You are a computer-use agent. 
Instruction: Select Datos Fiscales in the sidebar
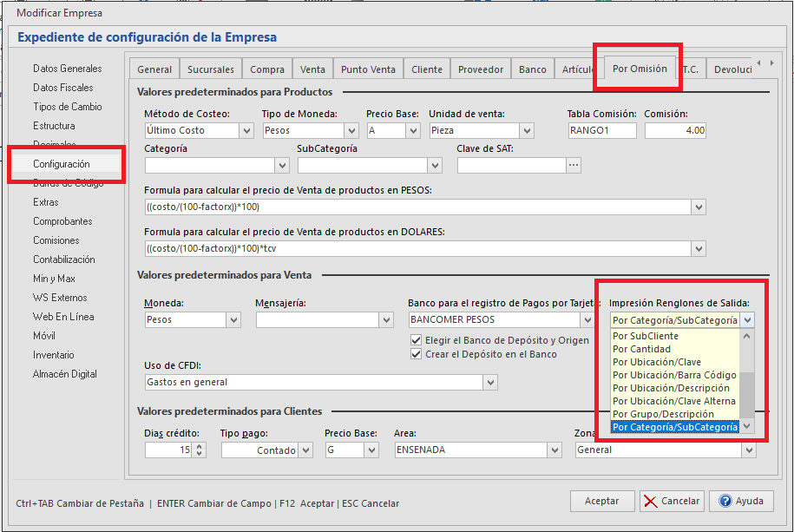tap(63, 88)
